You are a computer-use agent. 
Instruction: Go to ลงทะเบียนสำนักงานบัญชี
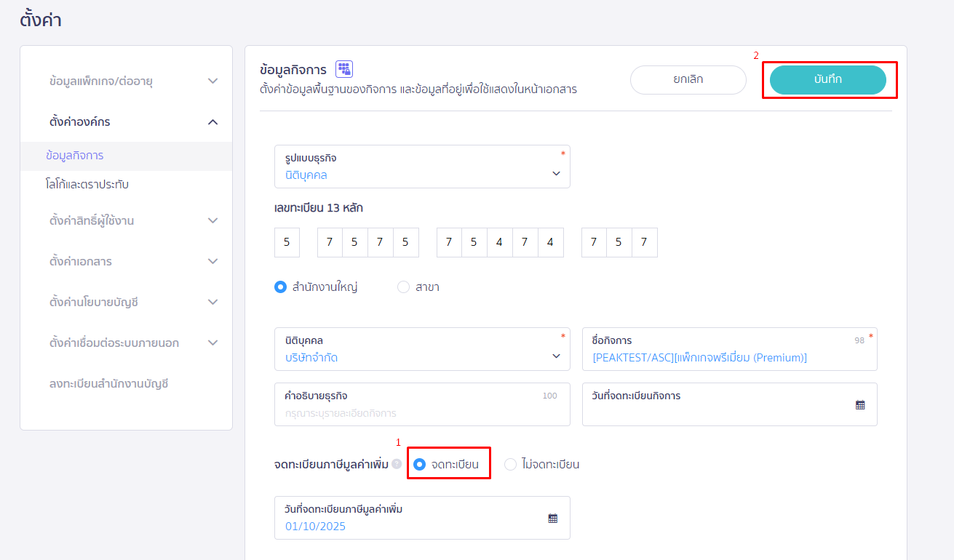(109, 383)
